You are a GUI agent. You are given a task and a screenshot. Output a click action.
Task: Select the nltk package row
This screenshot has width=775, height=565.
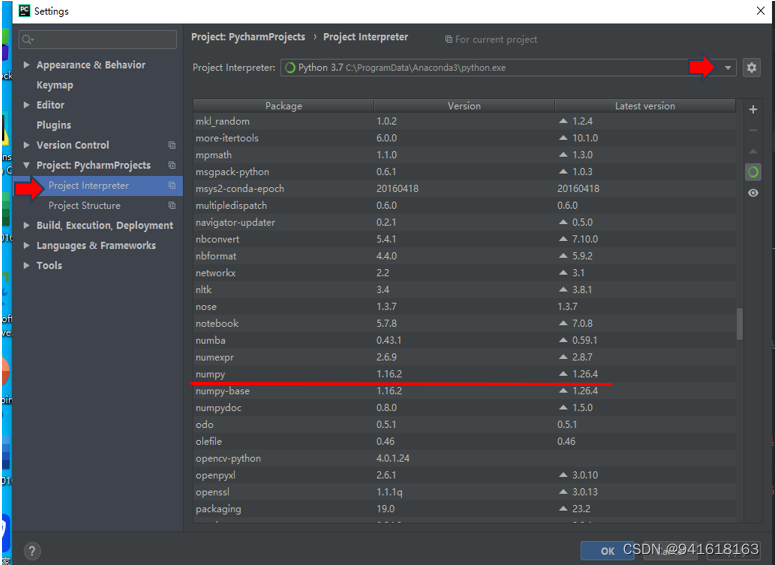pyautogui.click(x=464, y=289)
